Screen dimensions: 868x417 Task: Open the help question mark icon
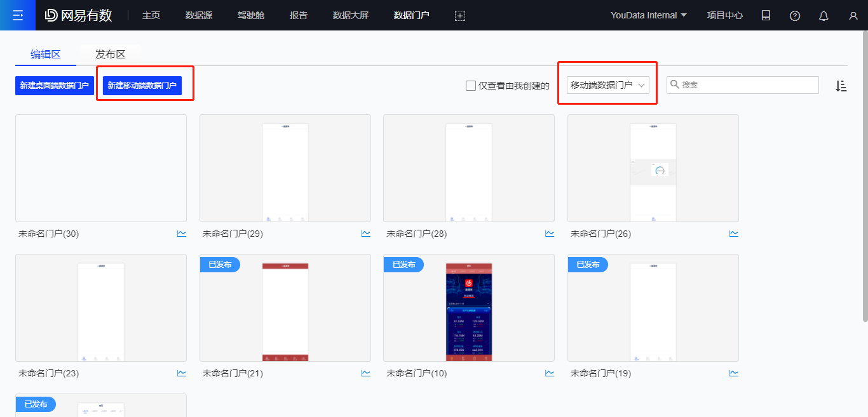click(x=795, y=15)
